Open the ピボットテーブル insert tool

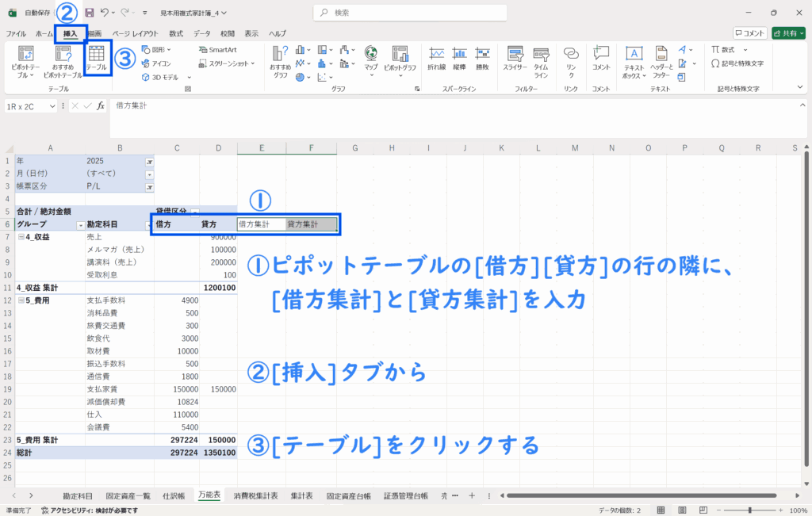(x=26, y=60)
